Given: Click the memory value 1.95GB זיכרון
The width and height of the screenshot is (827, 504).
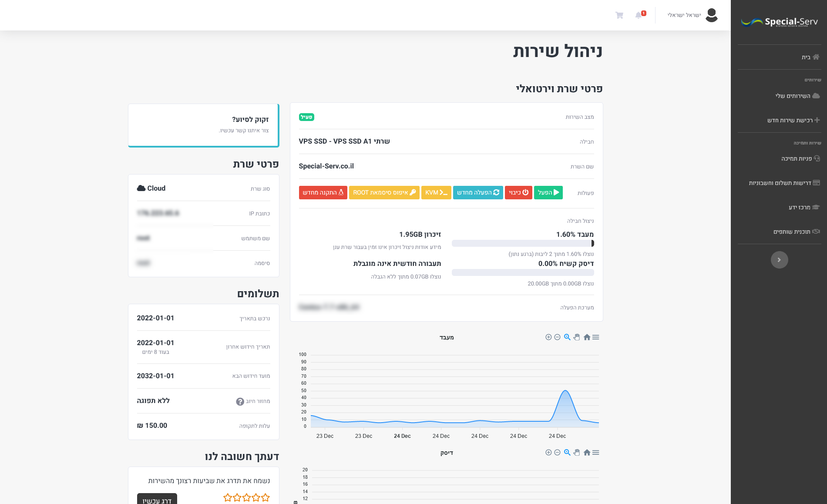Looking at the screenshot, I should click(420, 235).
